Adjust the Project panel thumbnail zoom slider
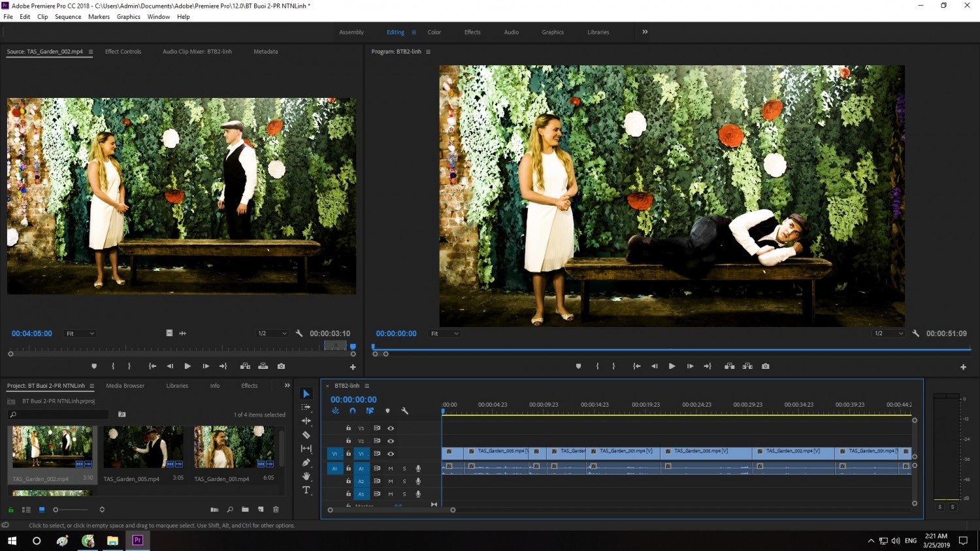 71,510
